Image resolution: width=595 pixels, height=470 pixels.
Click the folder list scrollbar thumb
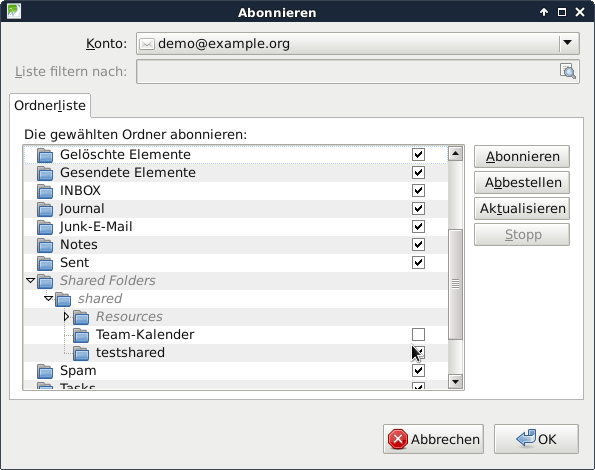click(455, 284)
